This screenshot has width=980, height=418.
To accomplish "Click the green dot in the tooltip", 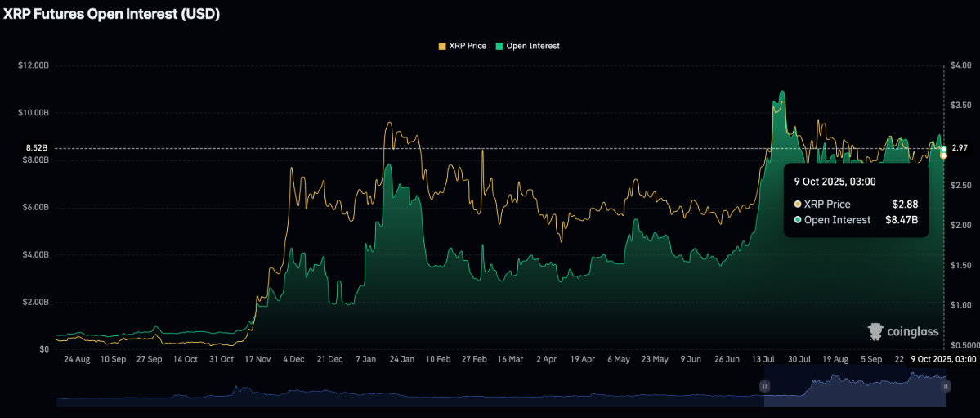I will (x=799, y=220).
